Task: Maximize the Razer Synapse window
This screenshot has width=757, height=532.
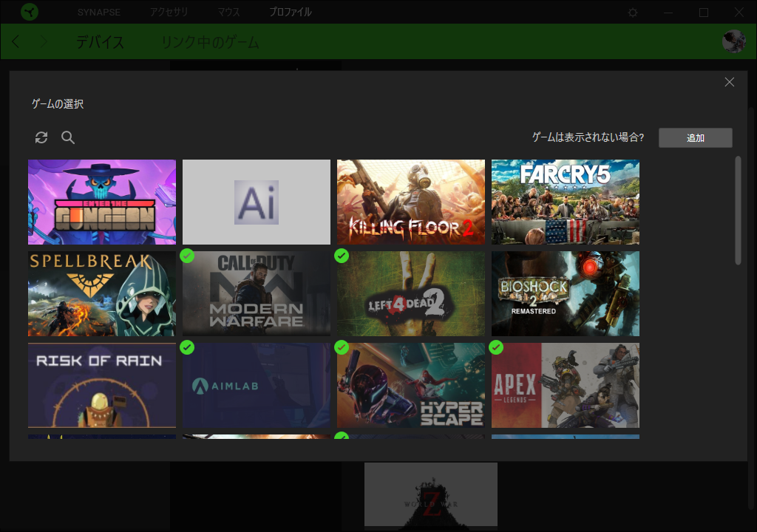Action: [704, 13]
